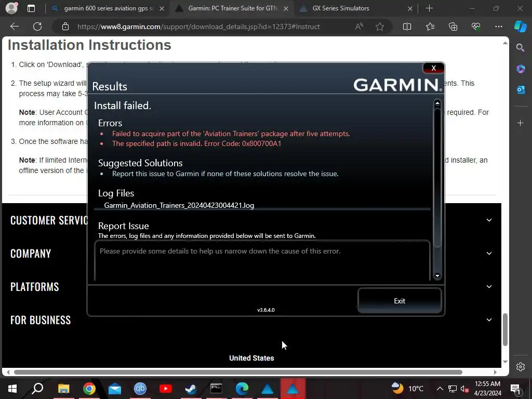
Task: Close the garmin 600 series search tab
Action: (x=162, y=8)
